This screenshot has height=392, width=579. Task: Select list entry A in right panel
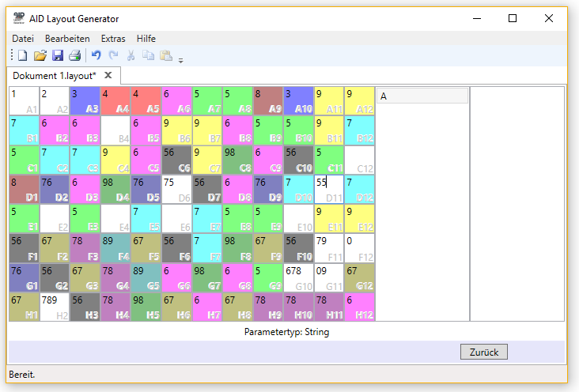pyautogui.click(x=422, y=96)
